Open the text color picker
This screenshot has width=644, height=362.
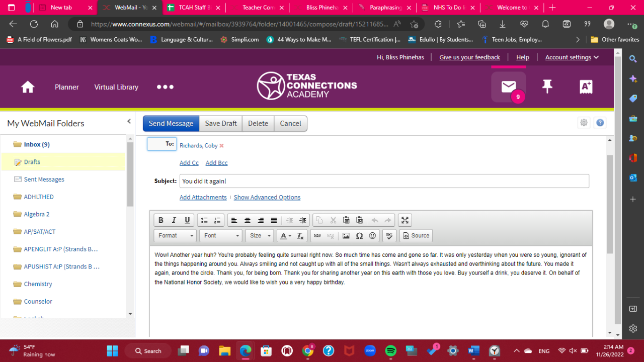click(285, 235)
